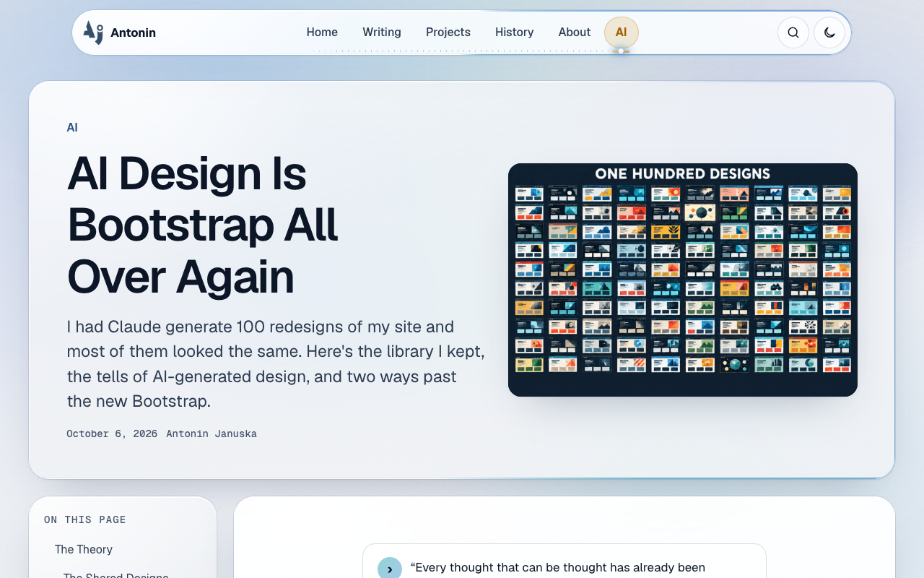Open the Writing section

click(382, 33)
